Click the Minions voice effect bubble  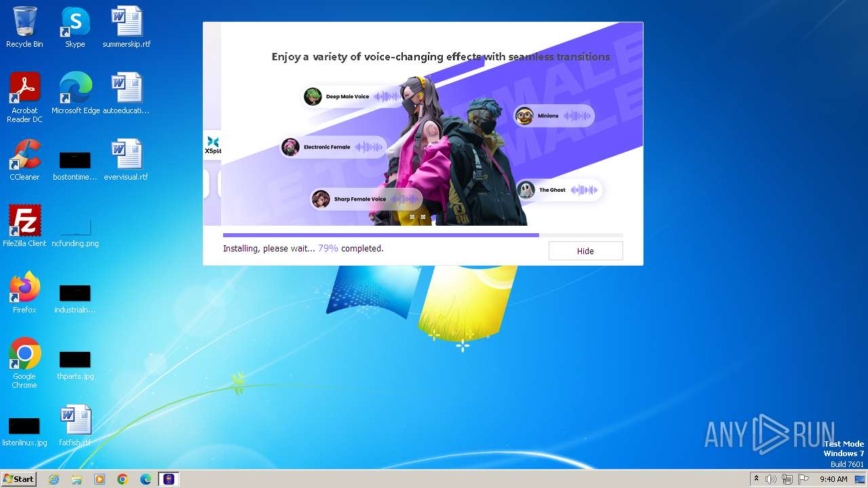tap(554, 116)
